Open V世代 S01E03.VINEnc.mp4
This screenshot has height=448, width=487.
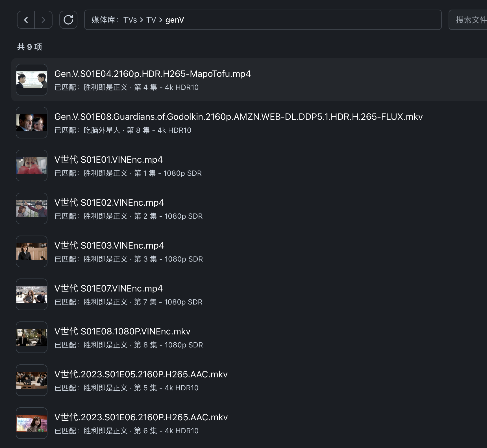tap(109, 245)
